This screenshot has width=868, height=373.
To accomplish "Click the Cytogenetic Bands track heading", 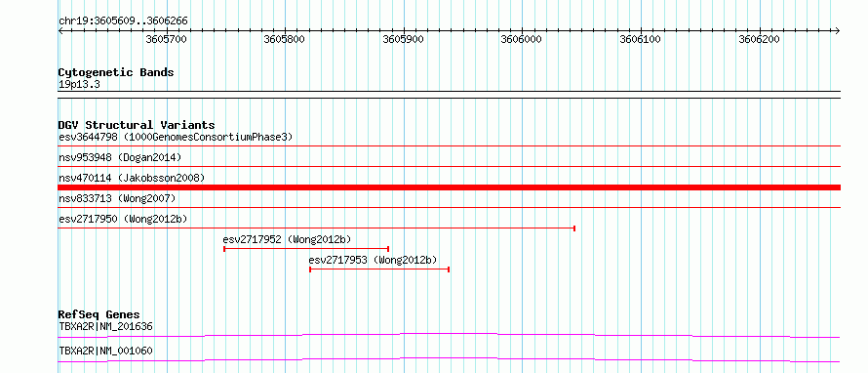I will click(116, 72).
